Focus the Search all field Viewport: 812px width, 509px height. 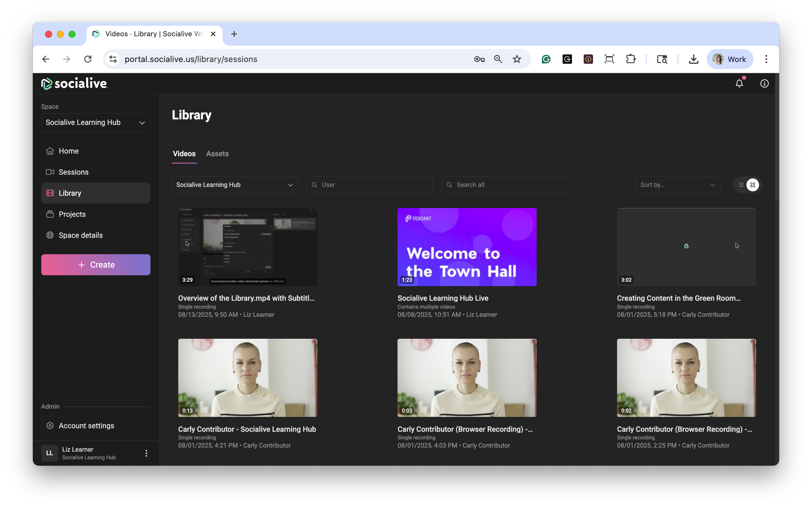tap(505, 185)
